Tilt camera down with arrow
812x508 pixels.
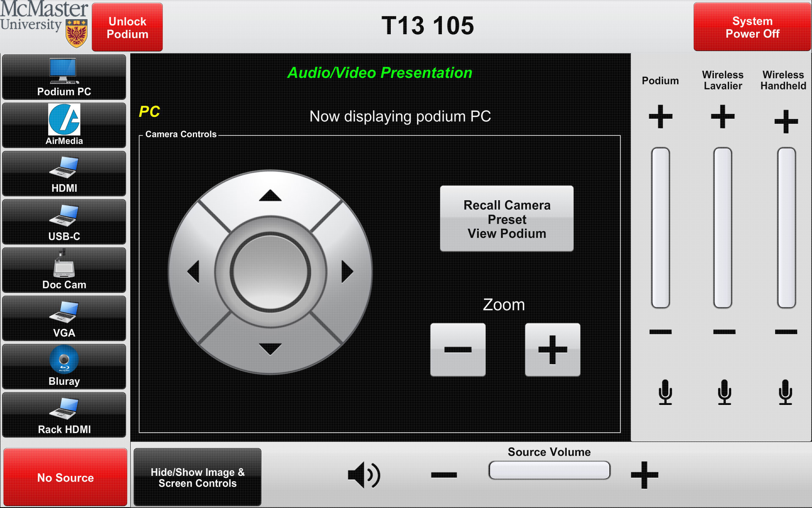(270, 349)
